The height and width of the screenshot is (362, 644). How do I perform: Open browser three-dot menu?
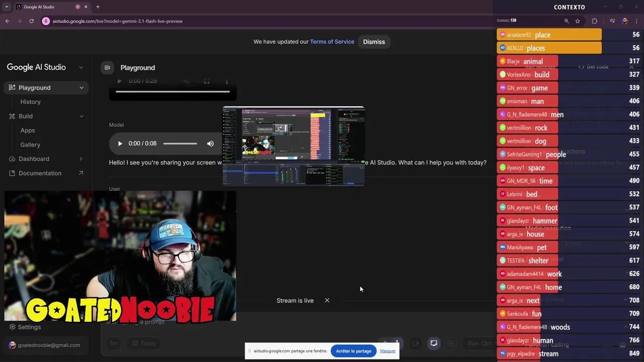point(637,21)
